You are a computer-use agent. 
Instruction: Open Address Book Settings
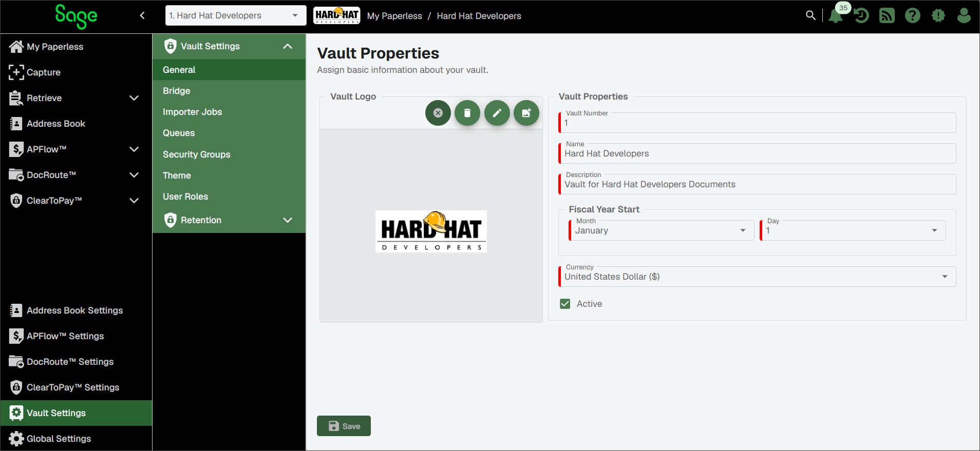(x=76, y=310)
